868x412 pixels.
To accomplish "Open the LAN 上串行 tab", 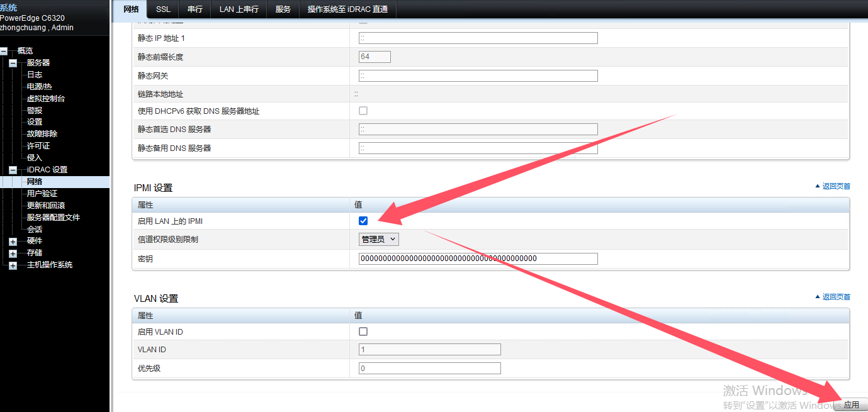I will 239,9.
